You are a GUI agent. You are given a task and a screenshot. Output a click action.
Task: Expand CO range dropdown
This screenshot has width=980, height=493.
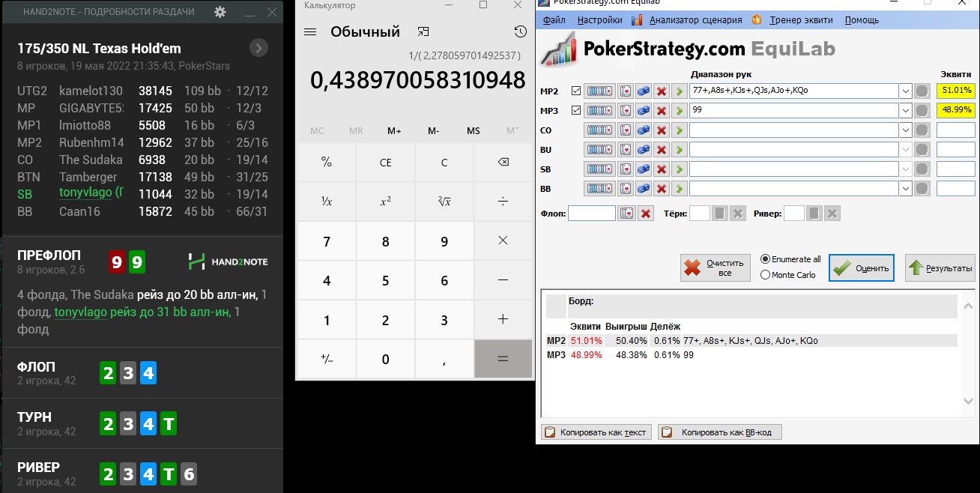tap(907, 130)
